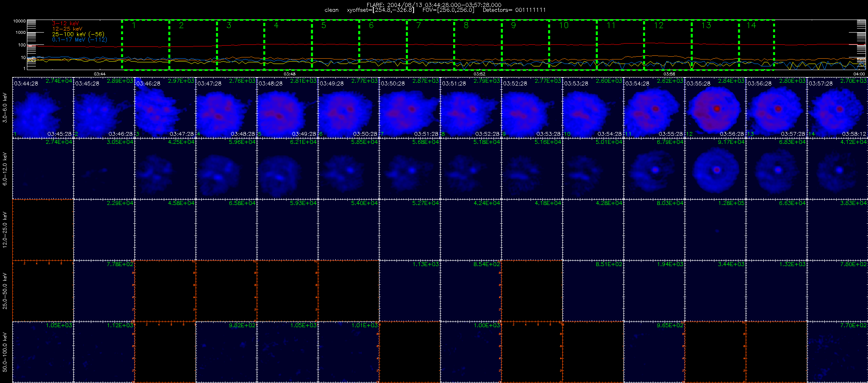The height and width of the screenshot is (383, 868).
Task: Click the FLARE 2004/08/13 title text
Action: pos(434,5)
